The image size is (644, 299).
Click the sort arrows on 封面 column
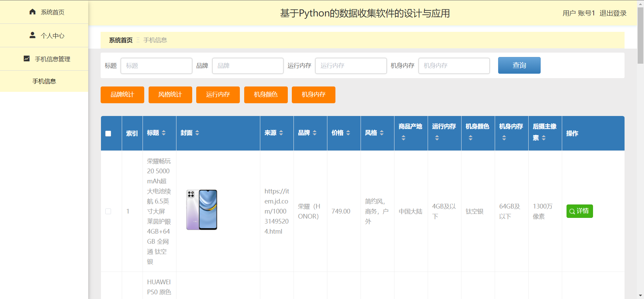[197, 133]
